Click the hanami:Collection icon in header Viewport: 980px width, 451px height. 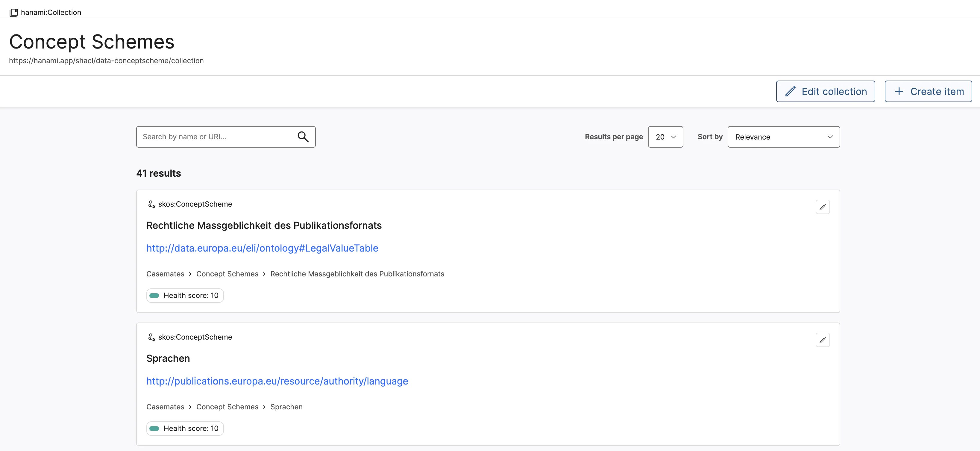14,13
